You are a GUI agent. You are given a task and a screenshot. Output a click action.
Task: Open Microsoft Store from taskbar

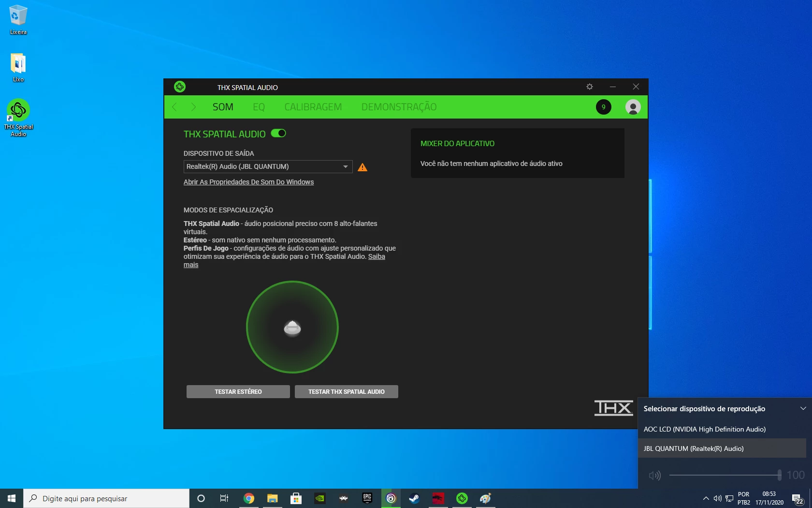[x=296, y=498]
